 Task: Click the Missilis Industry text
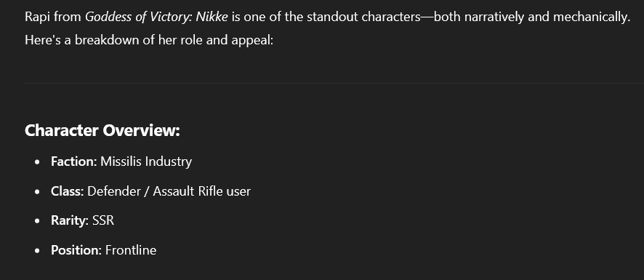pyautogui.click(x=146, y=161)
